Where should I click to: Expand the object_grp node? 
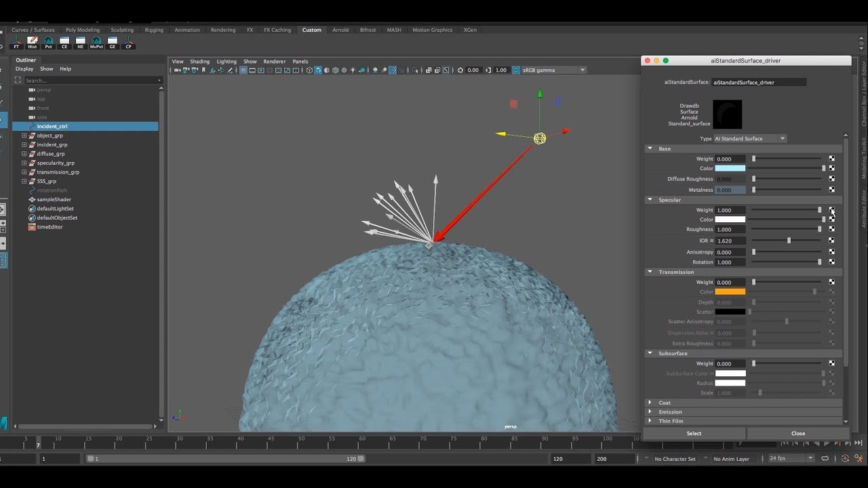coord(24,136)
